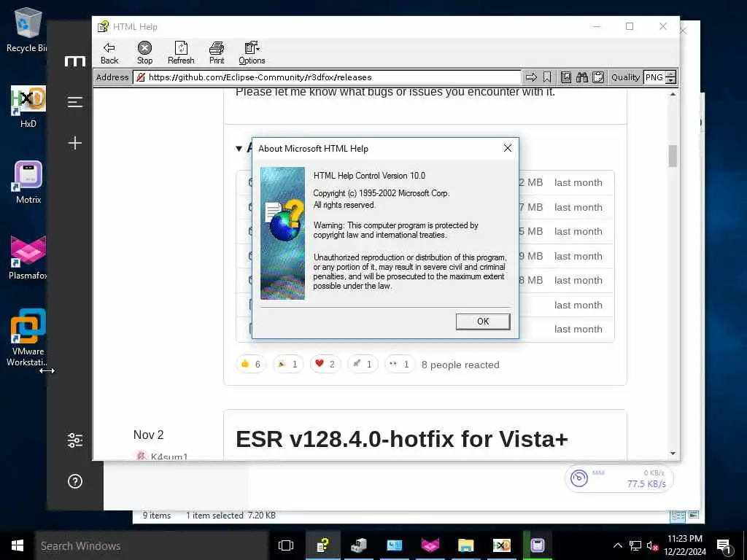The image size is (747, 560).
Task: Select the Plasmafox desktop shortcut
Action: (x=28, y=257)
